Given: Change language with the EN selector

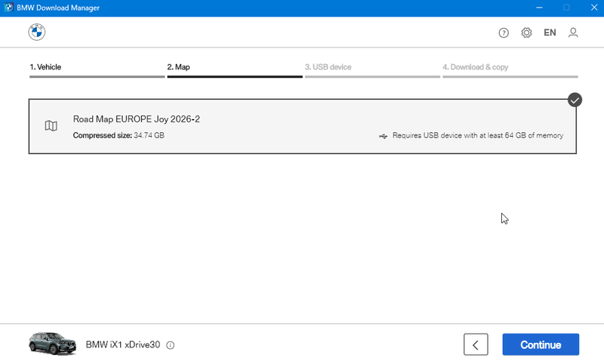Looking at the screenshot, I should point(550,32).
